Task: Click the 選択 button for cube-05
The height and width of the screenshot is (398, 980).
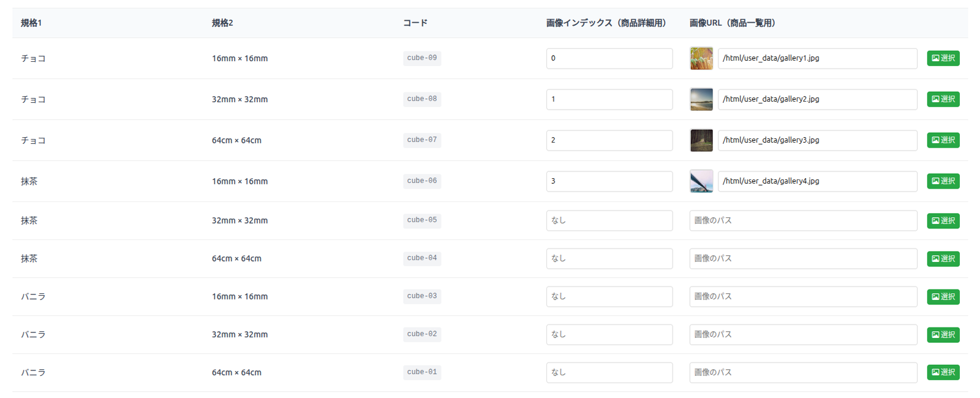Action: pyautogui.click(x=943, y=221)
